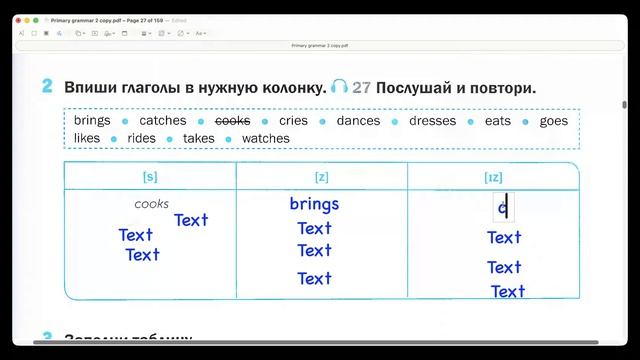Click the word cries in word bank
The height and width of the screenshot is (360, 640).
(x=293, y=120)
